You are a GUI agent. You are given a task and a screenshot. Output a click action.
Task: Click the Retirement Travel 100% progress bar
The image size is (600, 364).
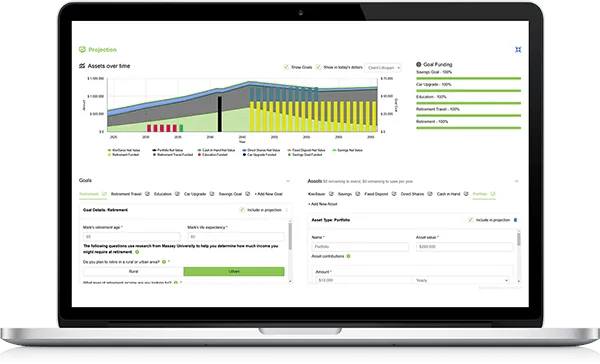click(x=468, y=115)
